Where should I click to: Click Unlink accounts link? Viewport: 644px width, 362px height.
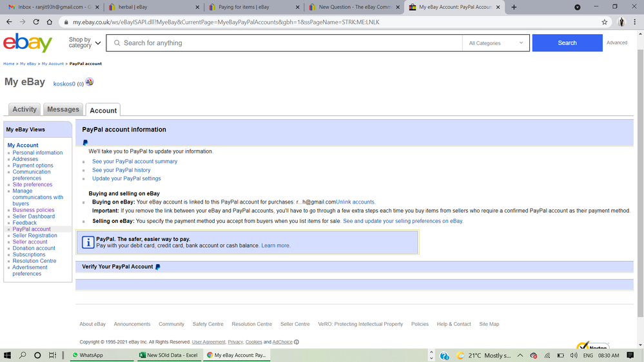tap(355, 202)
